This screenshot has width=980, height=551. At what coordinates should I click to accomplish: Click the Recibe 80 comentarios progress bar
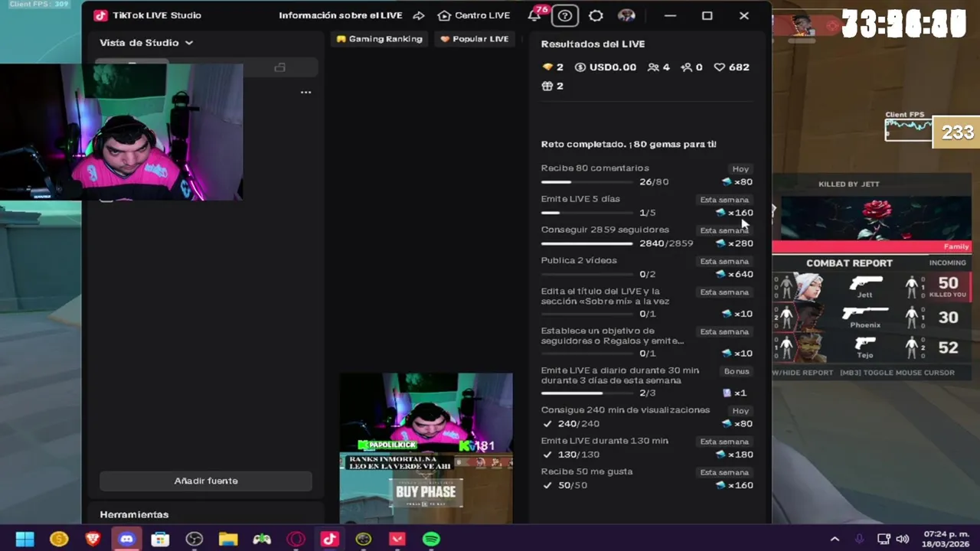(586, 182)
